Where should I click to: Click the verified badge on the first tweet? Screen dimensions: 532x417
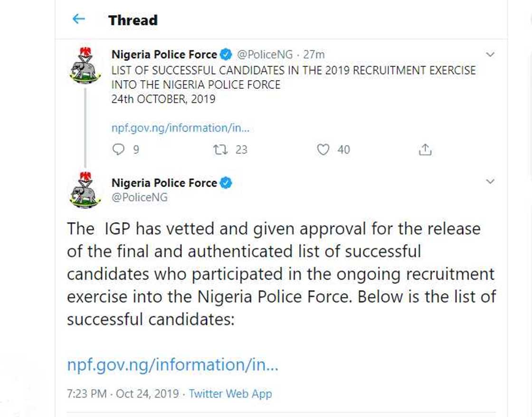click(x=226, y=55)
